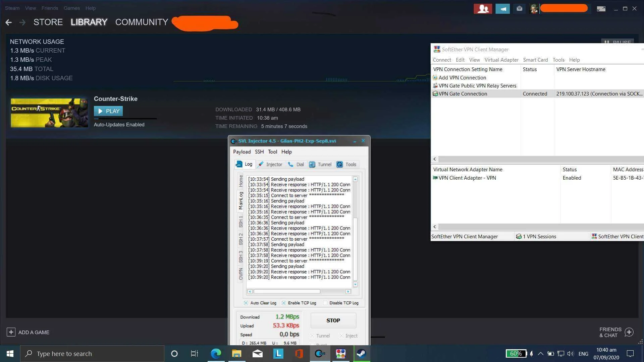Screen dimensions: 644x362
Task: Open the Steam COMMUNITY page
Action: (x=142, y=22)
